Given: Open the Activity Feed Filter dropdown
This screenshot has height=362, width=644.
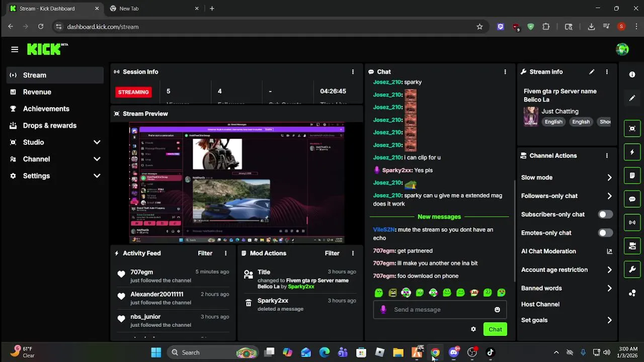Looking at the screenshot, I should pos(205,253).
